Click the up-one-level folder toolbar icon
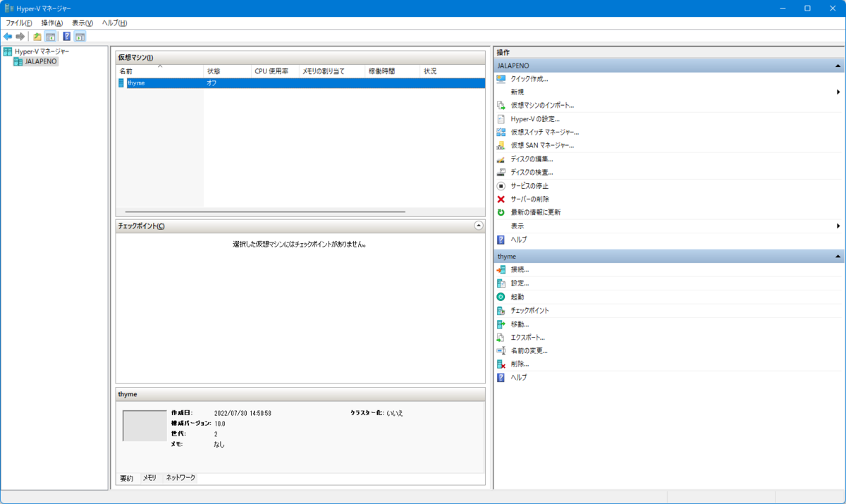This screenshot has width=846, height=504. click(x=37, y=36)
